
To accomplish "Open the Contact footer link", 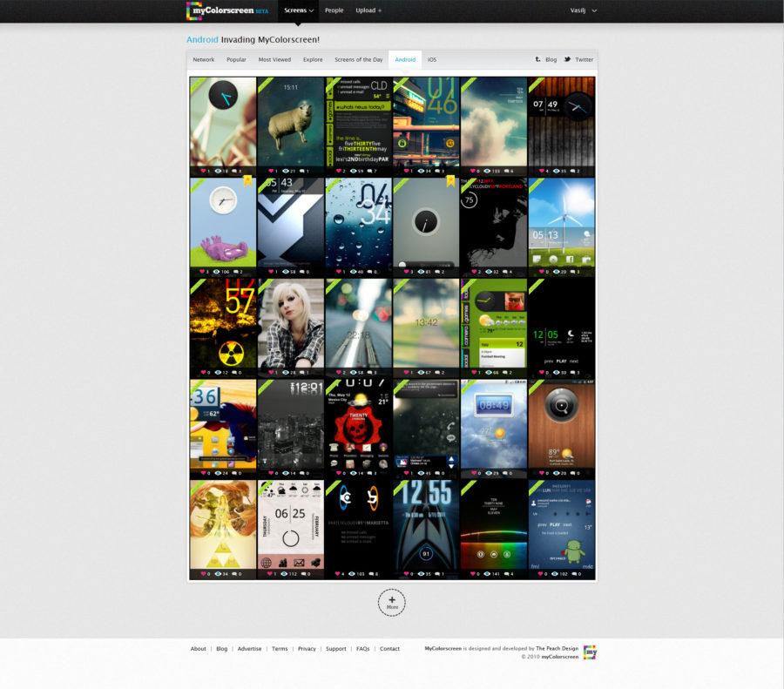I will point(389,649).
